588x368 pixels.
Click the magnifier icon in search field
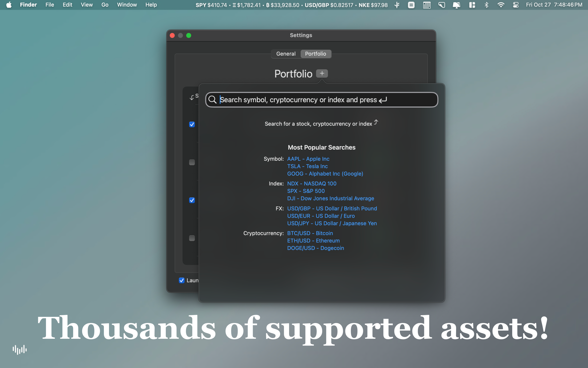point(212,100)
